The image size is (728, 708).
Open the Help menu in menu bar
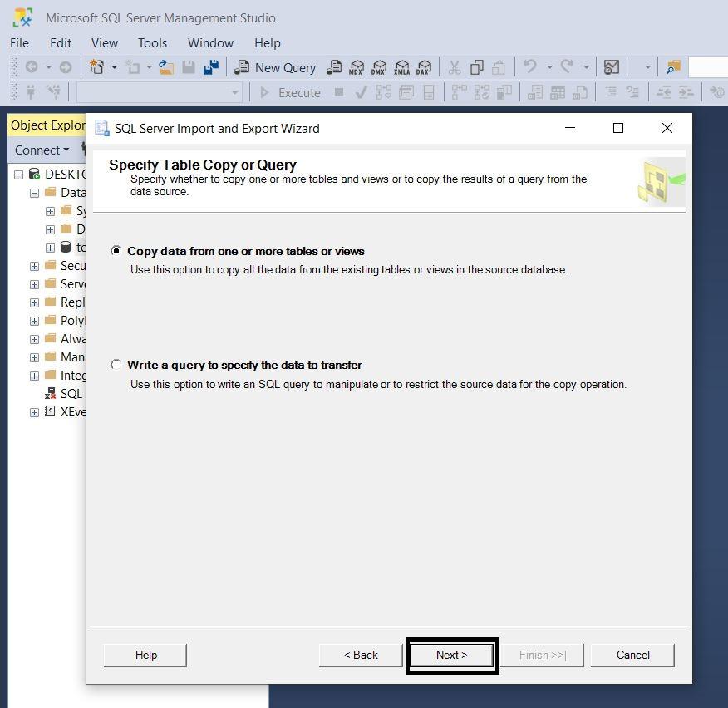coord(268,43)
